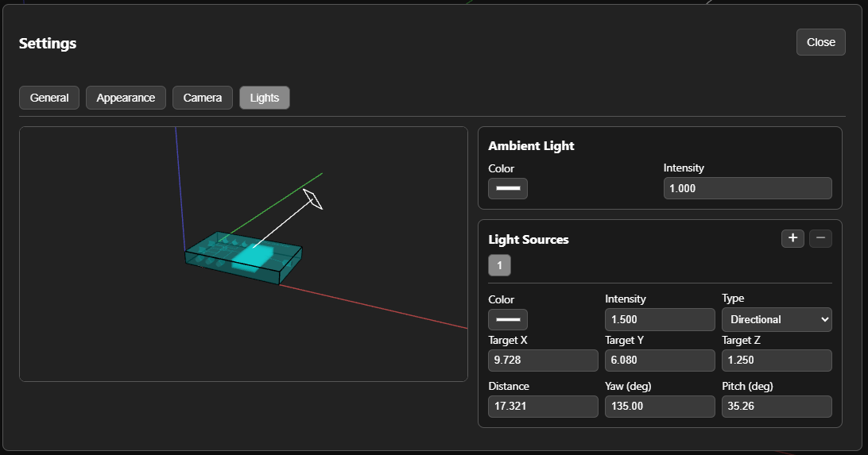Select the Lights tab
The width and height of the screenshot is (868, 455).
point(265,98)
